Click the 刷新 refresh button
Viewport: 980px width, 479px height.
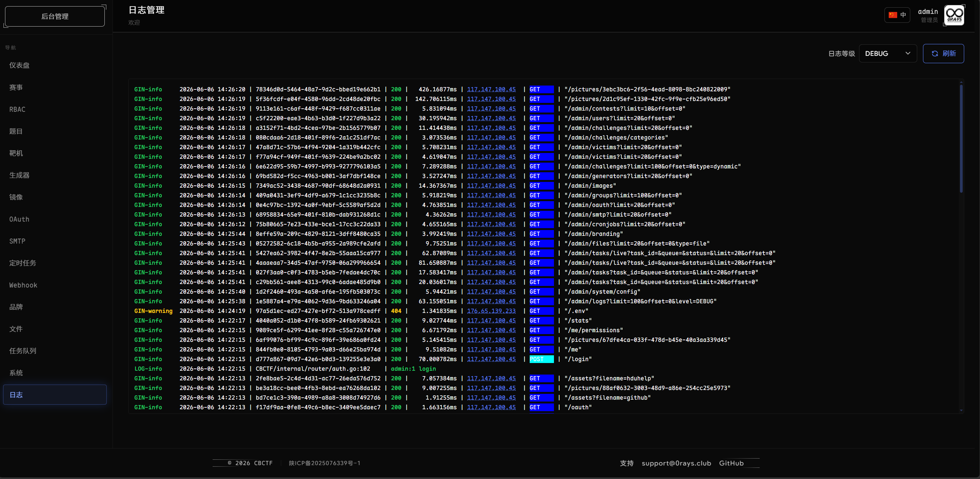click(x=943, y=54)
